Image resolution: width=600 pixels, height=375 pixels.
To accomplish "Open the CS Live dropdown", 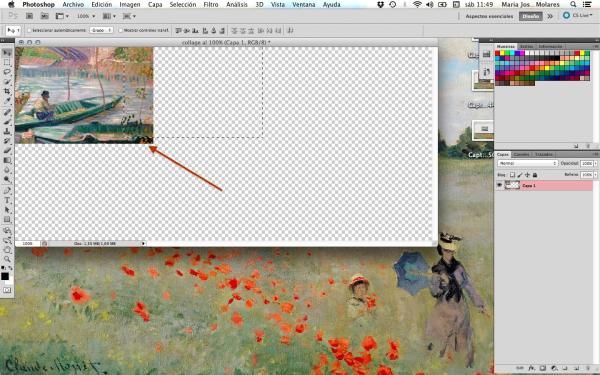I will 577,16.
